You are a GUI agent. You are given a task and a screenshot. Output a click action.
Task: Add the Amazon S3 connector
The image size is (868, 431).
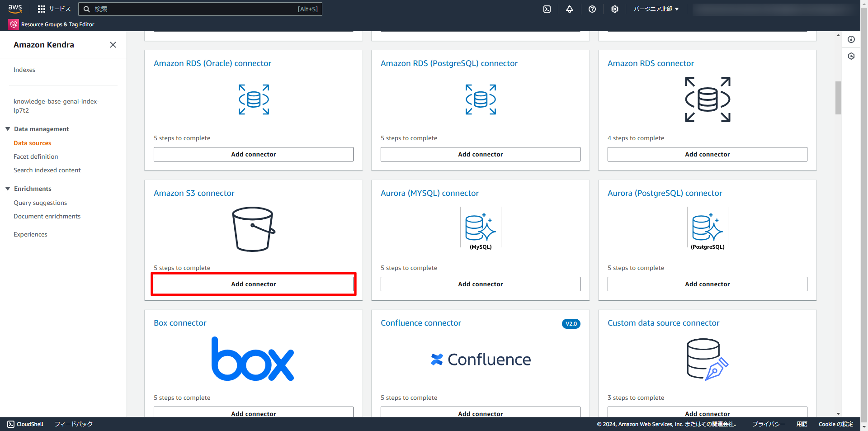pos(254,284)
